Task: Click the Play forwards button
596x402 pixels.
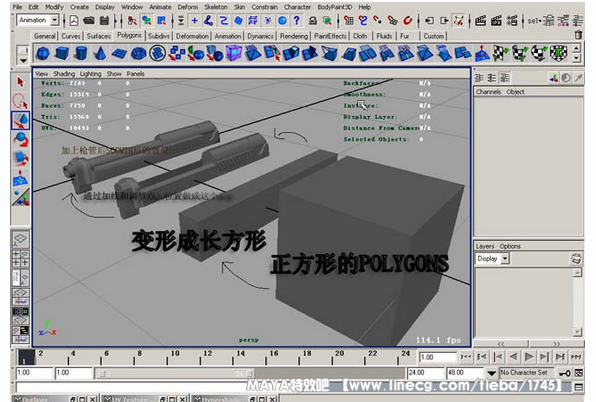Action: [x=529, y=357]
